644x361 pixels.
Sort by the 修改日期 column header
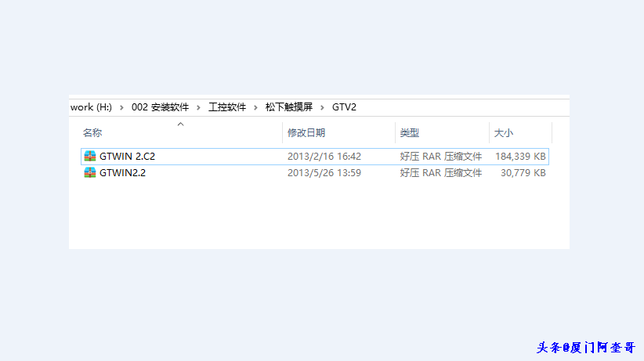306,133
